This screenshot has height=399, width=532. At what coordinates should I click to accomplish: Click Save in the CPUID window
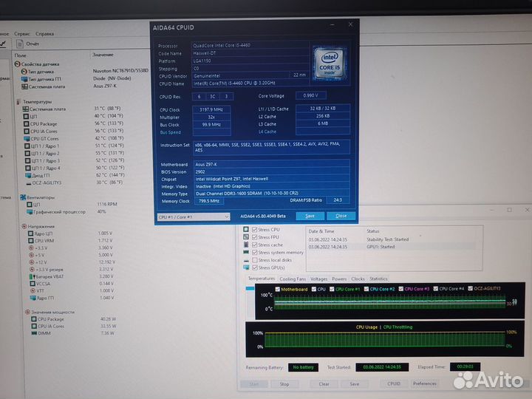pos(310,216)
